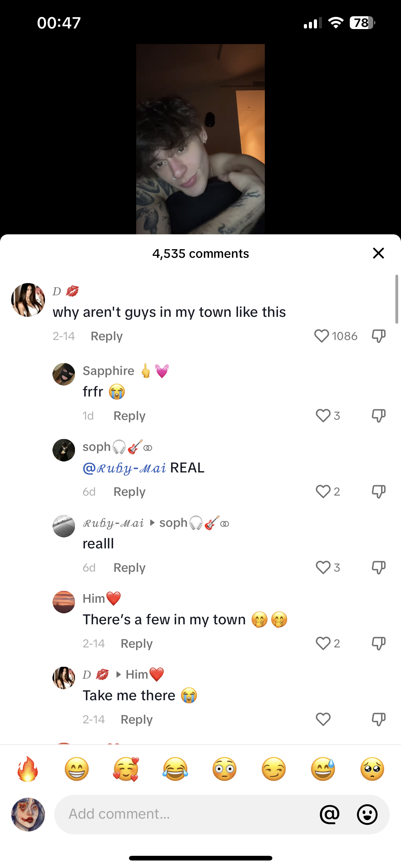Insert the smirking face emoji

(274, 769)
